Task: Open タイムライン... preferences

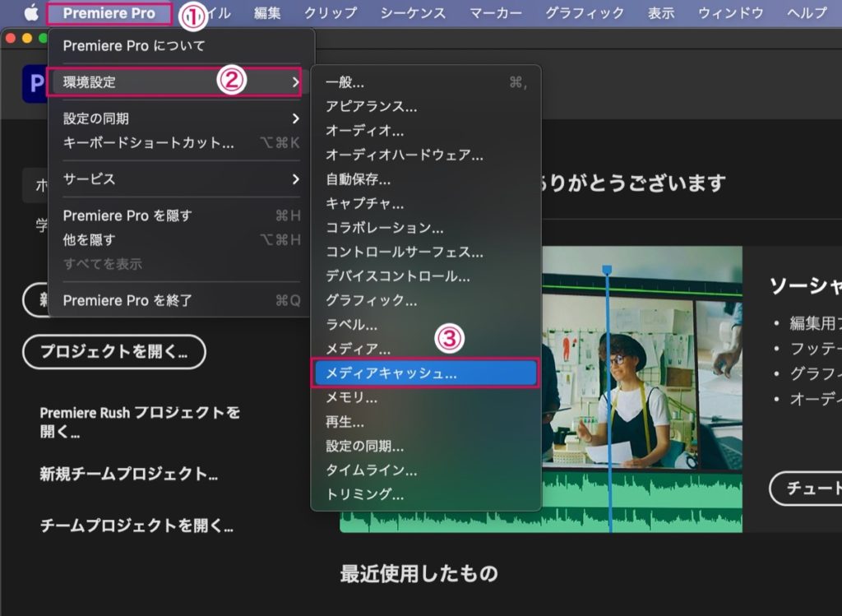Action: 426,470
